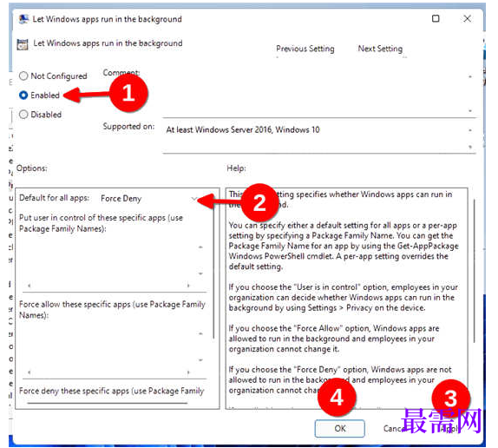
Task: Click the Supported on box up arrow
Action: [470, 130]
